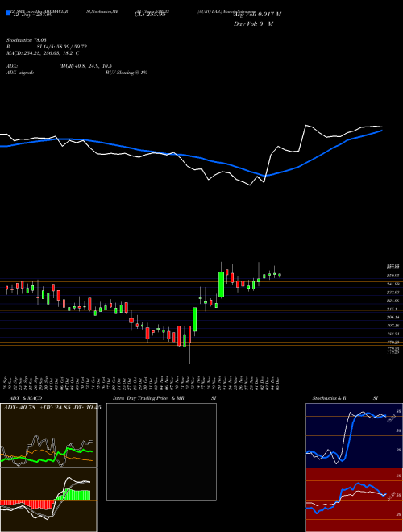Click the tall green candlestick near 255

(221, 285)
